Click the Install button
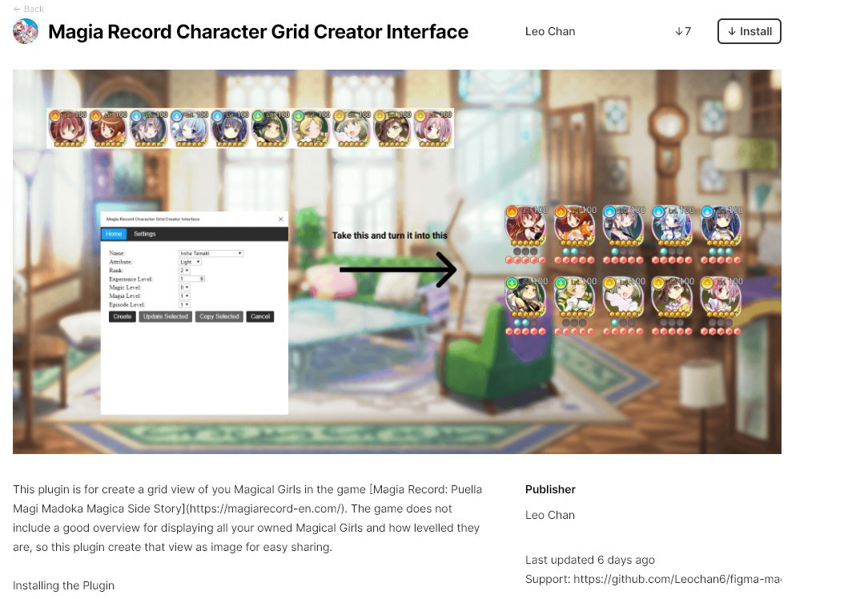 (x=749, y=31)
